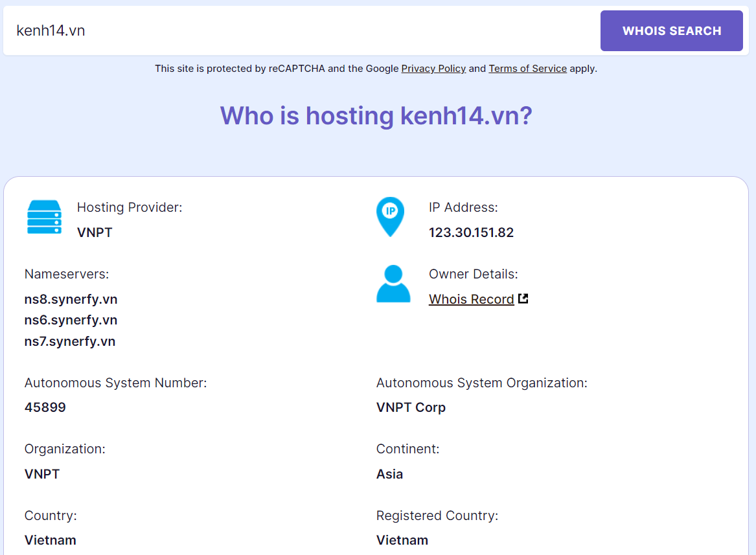
Task: Open the Privacy Policy link
Action: (x=433, y=68)
